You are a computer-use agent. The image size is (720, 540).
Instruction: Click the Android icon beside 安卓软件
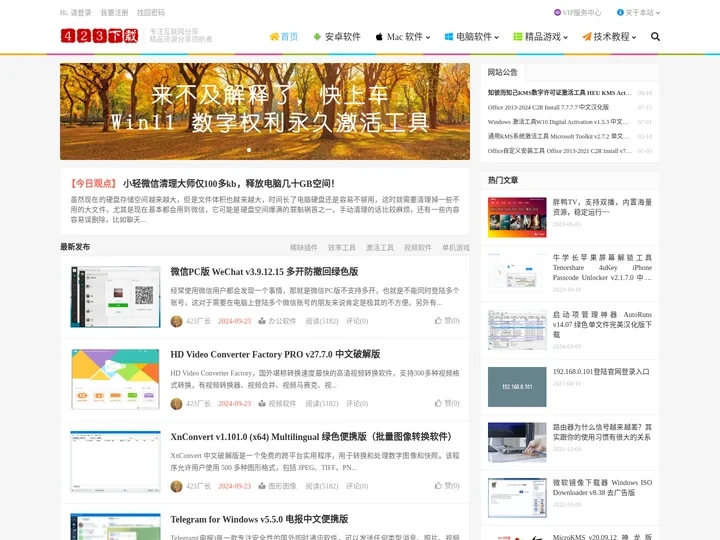tap(317, 37)
